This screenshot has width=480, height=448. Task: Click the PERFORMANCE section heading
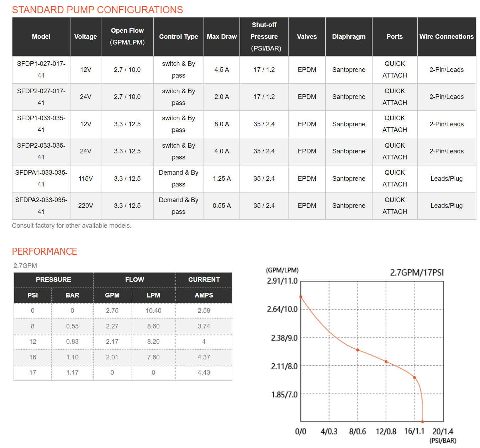pyautogui.click(x=44, y=252)
